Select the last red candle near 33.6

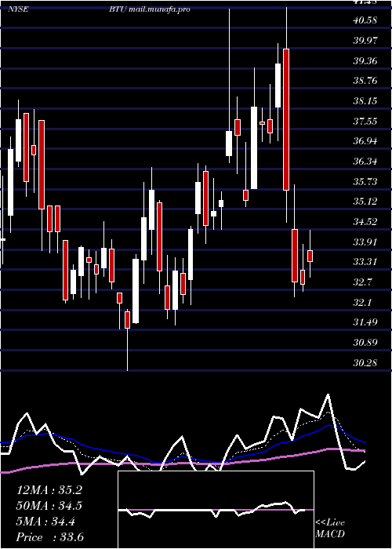pos(310,256)
